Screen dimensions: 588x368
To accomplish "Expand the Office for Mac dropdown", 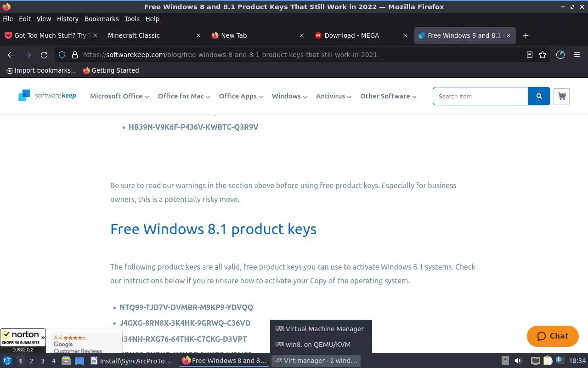I will pyautogui.click(x=184, y=96).
